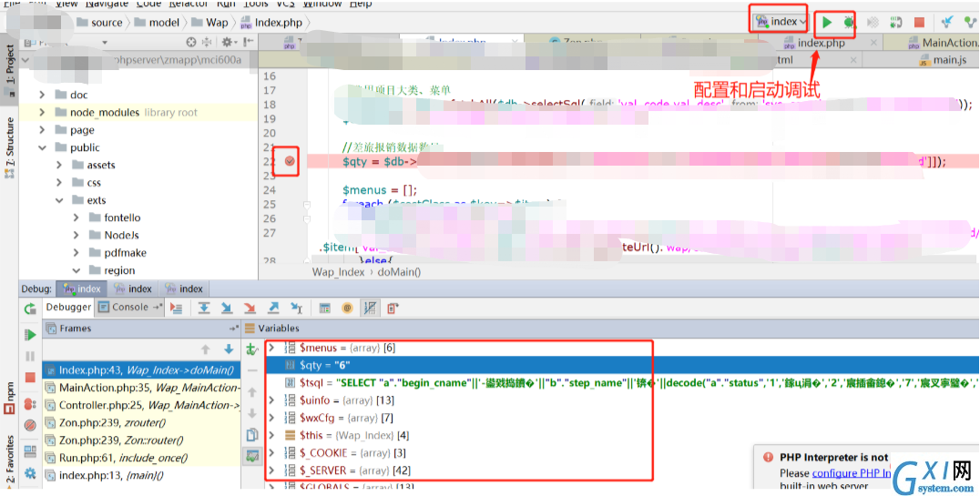Open the npm tool window
980x496 pixels.
point(9,399)
